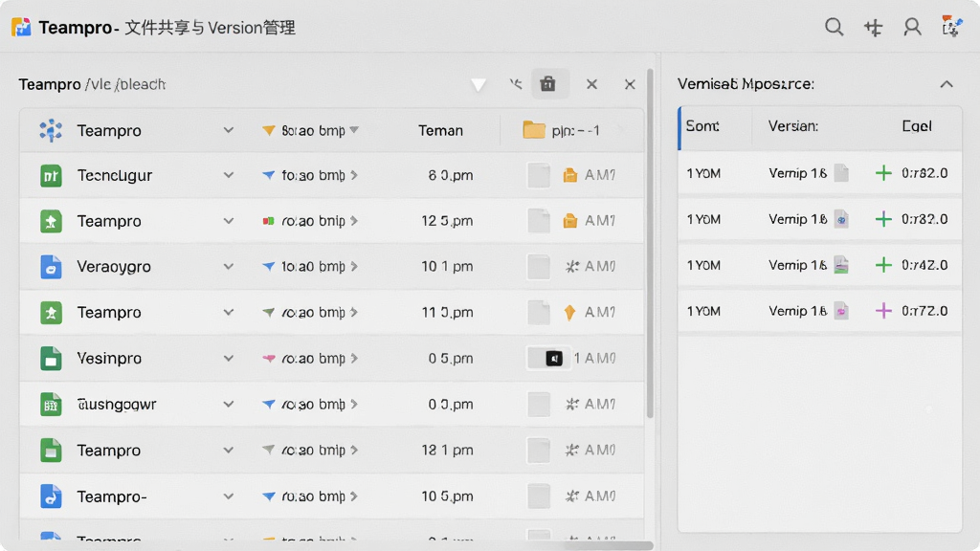
Task: Click the trash icon in folder toolbar
Action: [x=548, y=84]
